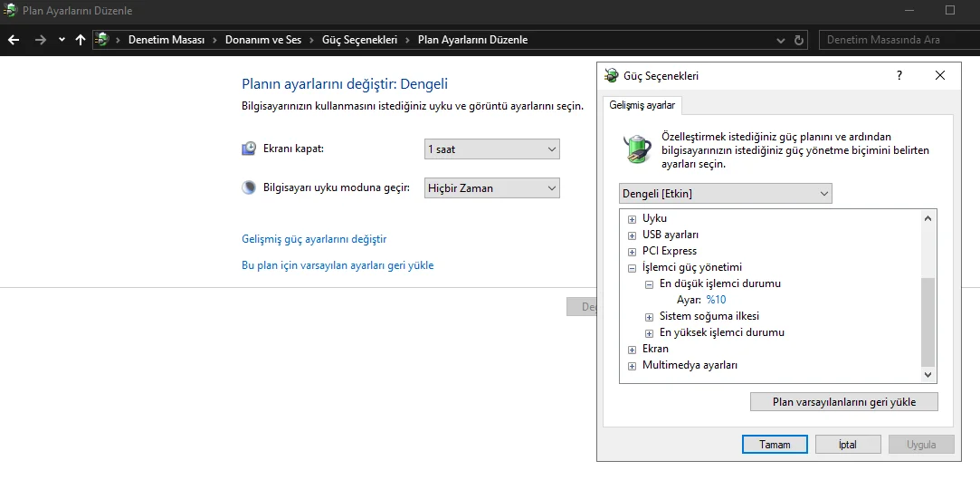980x480 pixels.
Task: Click Donanım ve Ses breadcrumb
Action: pyautogui.click(x=263, y=40)
